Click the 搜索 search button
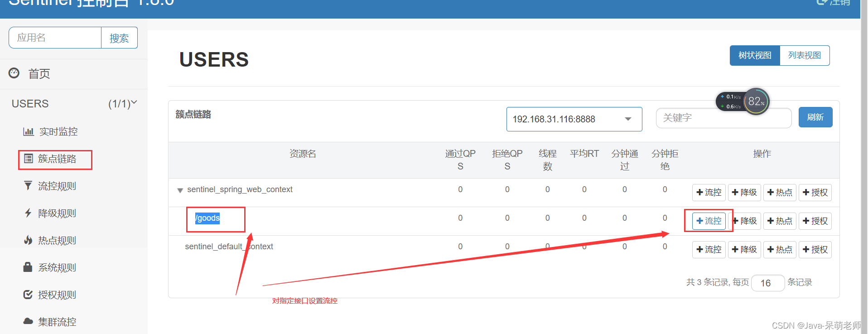 pos(119,38)
